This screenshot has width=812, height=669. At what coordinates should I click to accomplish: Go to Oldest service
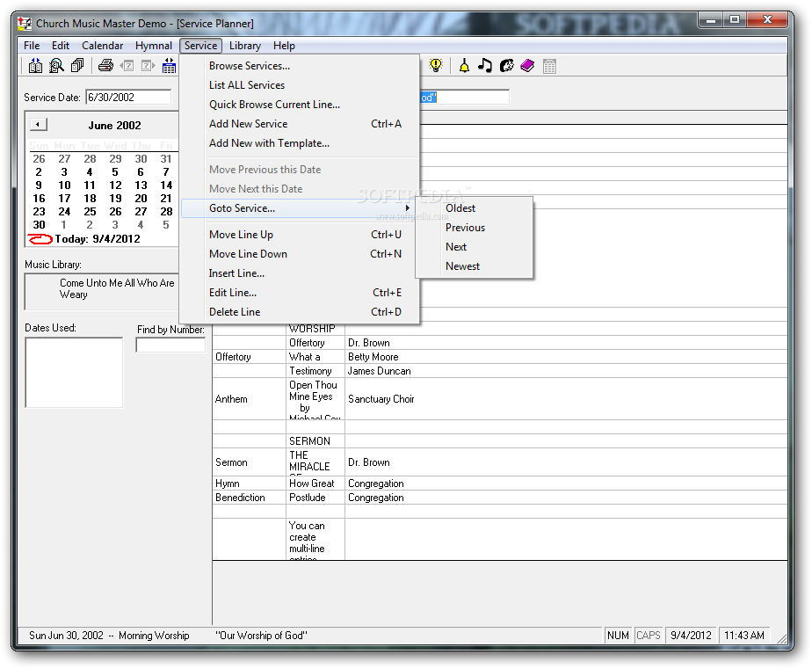pyautogui.click(x=474, y=208)
